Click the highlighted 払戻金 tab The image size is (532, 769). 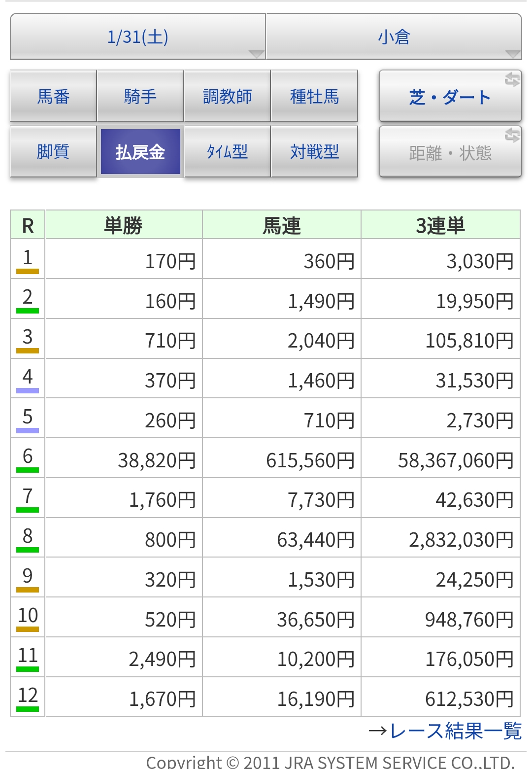click(140, 152)
